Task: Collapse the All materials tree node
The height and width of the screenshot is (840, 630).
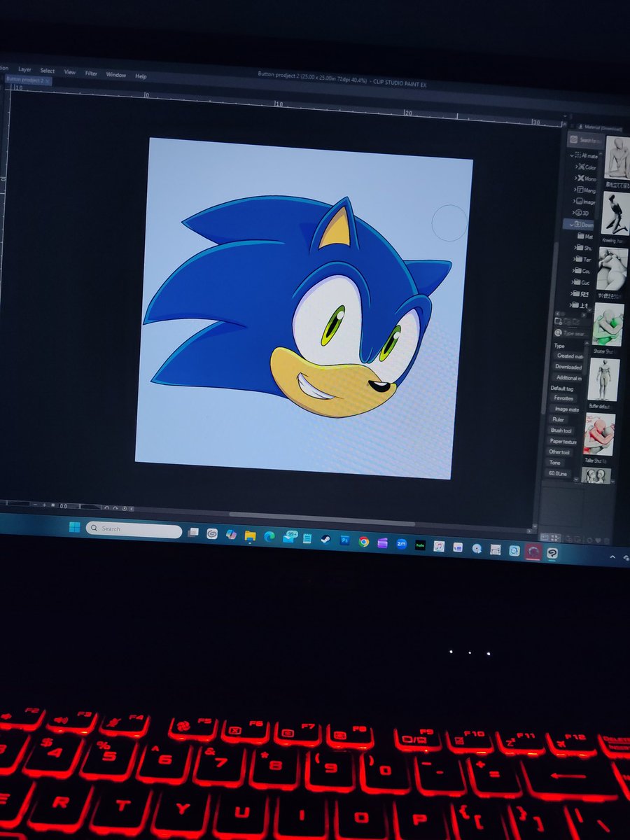Action: (572, 155)
